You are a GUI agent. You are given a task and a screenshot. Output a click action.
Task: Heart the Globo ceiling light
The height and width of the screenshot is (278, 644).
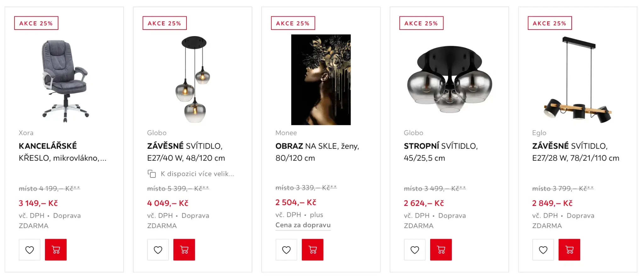pyautogui.click(x=415, y=250)
